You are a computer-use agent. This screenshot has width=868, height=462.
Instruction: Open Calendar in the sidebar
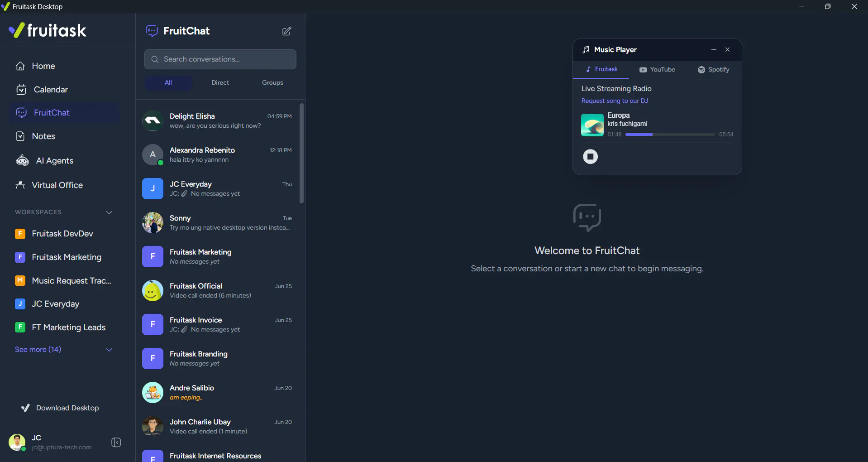(x=64, y=90)
